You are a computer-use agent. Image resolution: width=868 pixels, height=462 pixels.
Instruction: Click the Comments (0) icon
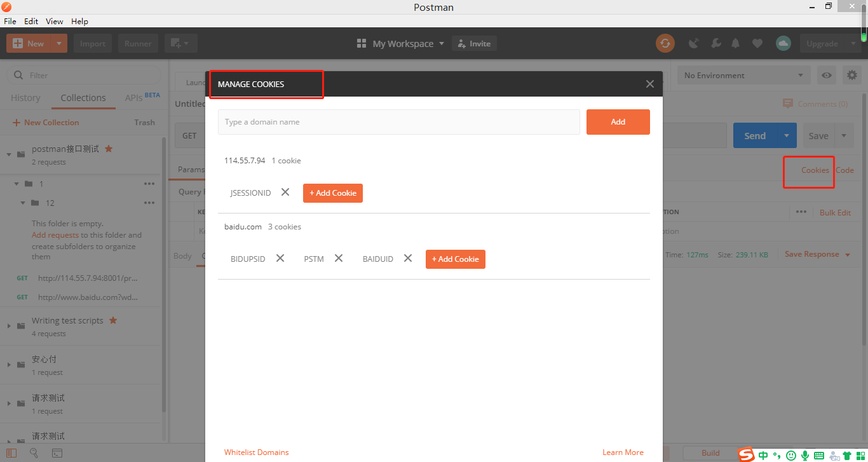(788, 104)
